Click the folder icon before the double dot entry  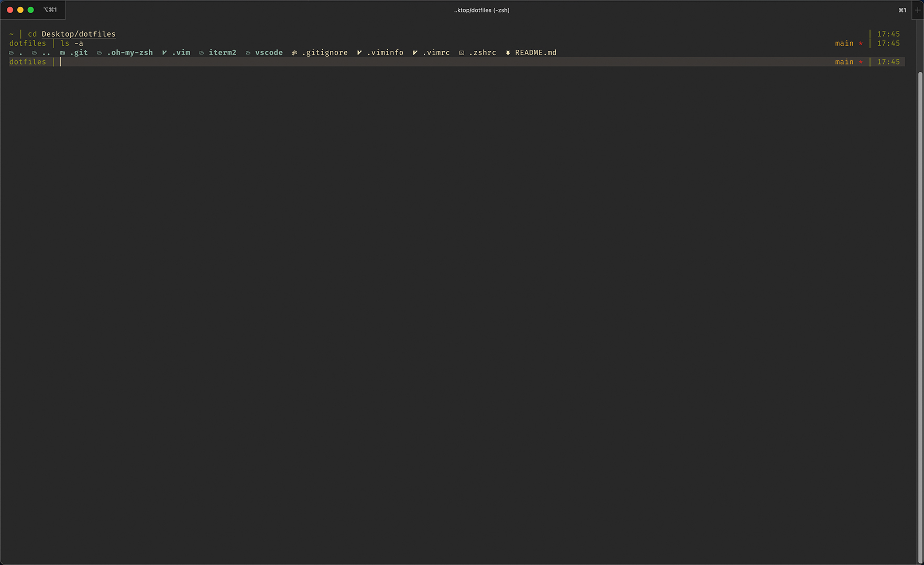point(35,53)
